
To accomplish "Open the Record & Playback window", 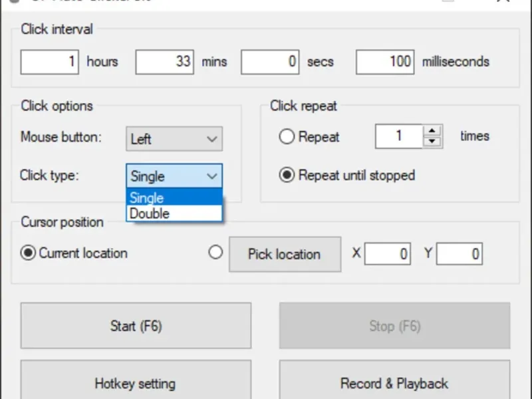I will (x=394, y=383).
